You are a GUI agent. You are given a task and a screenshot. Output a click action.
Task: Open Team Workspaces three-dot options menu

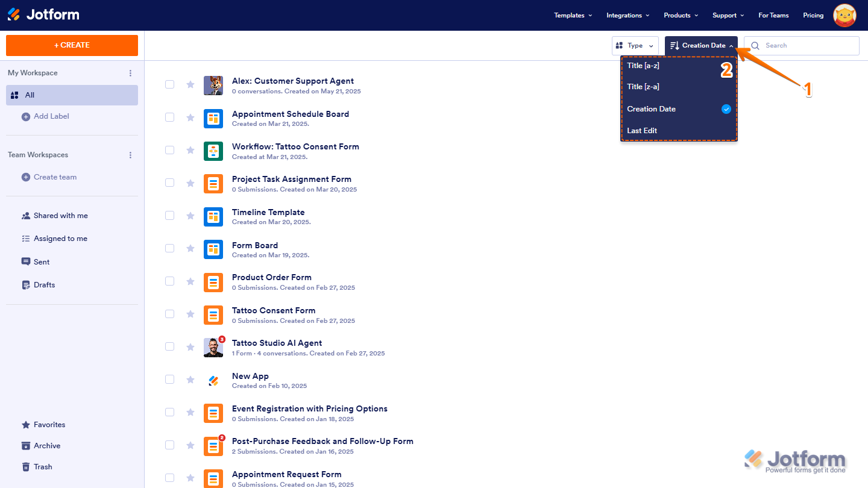[x=131, y=155]
